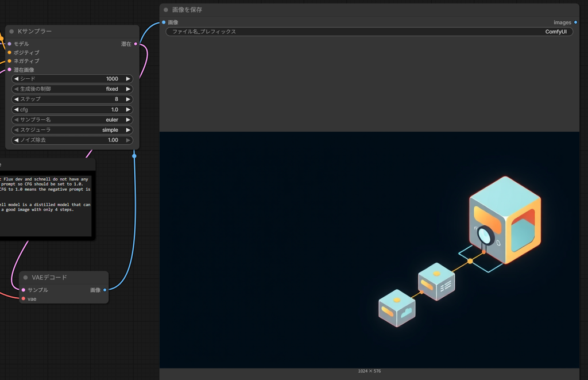The width and height of the screenshot is (588, 380).
Task: Edit the ファイル名_プレフィックス ComfyUI field
Action: tap(369, 32)
